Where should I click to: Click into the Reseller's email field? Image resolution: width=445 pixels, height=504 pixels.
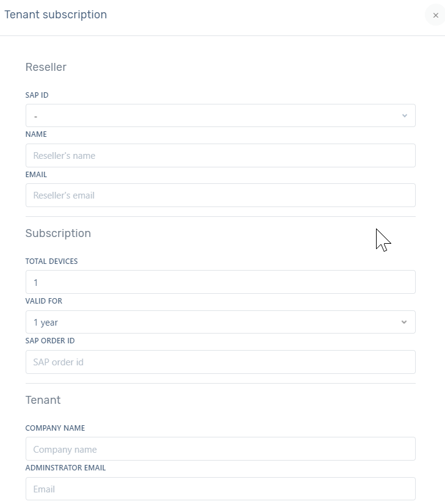pos(220,195)
